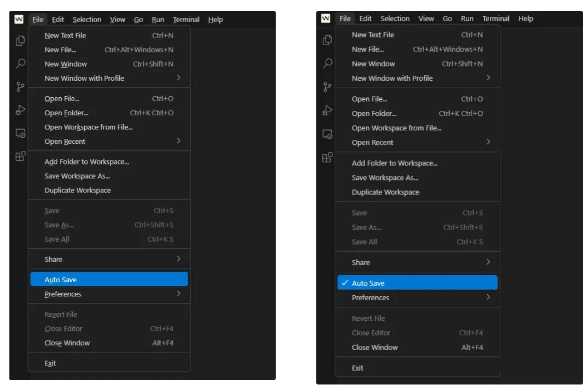Open the Terminal menu in the left window
This screenshot has height=388, width=588.
186,20
